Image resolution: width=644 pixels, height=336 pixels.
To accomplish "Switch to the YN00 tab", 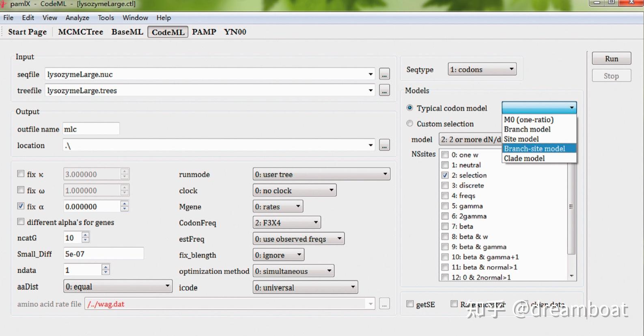I will (x=235, y=32).
